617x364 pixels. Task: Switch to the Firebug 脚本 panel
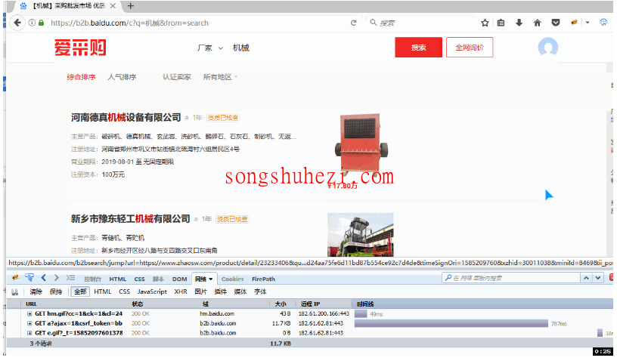tap(158, 279)
